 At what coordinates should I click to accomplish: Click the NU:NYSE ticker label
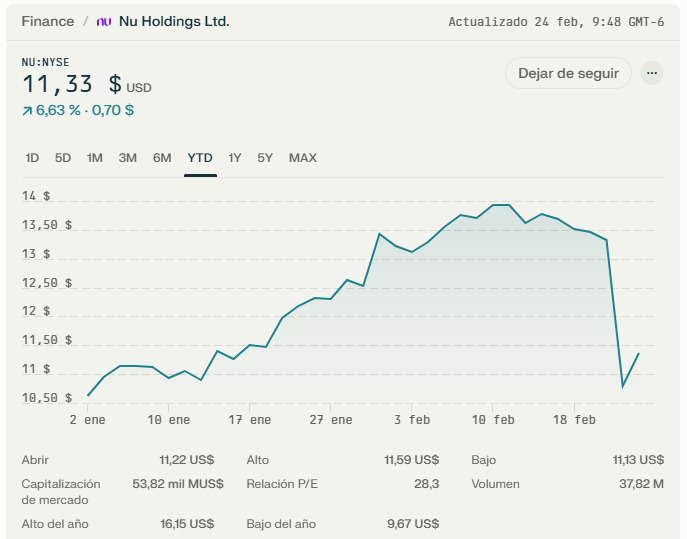tap(46, 62)
